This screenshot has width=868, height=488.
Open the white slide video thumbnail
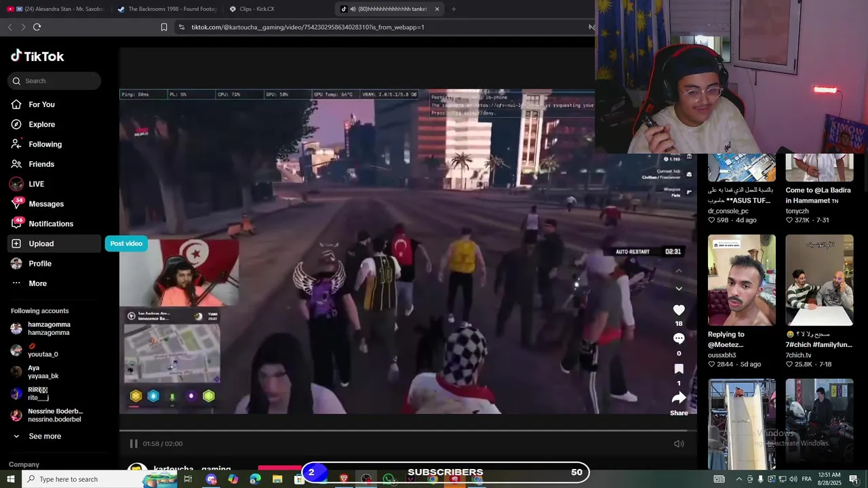click(x=742, y=424)
